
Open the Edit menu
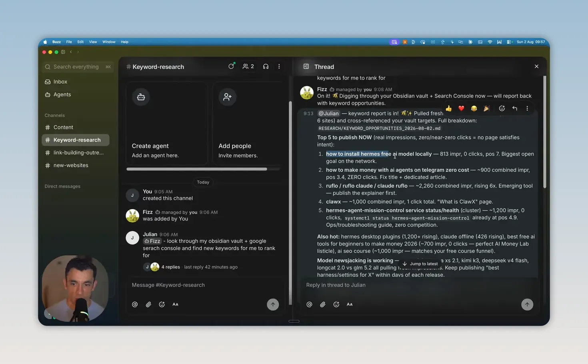pos(80,42)
